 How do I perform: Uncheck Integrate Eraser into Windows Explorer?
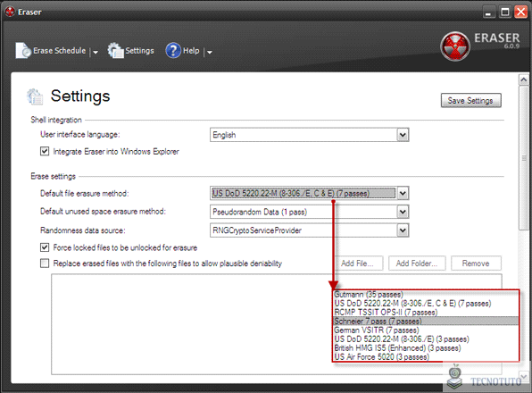(45, 151)
